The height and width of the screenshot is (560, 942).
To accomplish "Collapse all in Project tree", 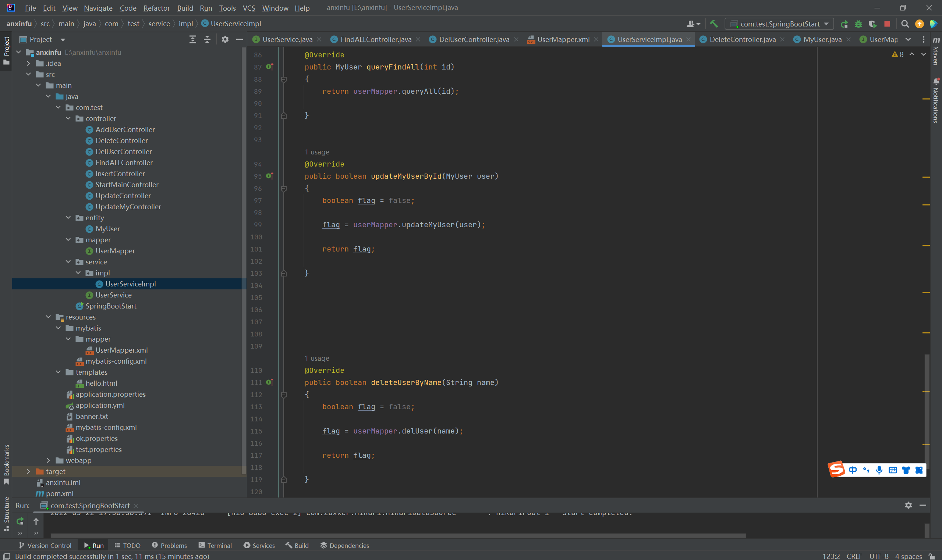I will (207, 39).
